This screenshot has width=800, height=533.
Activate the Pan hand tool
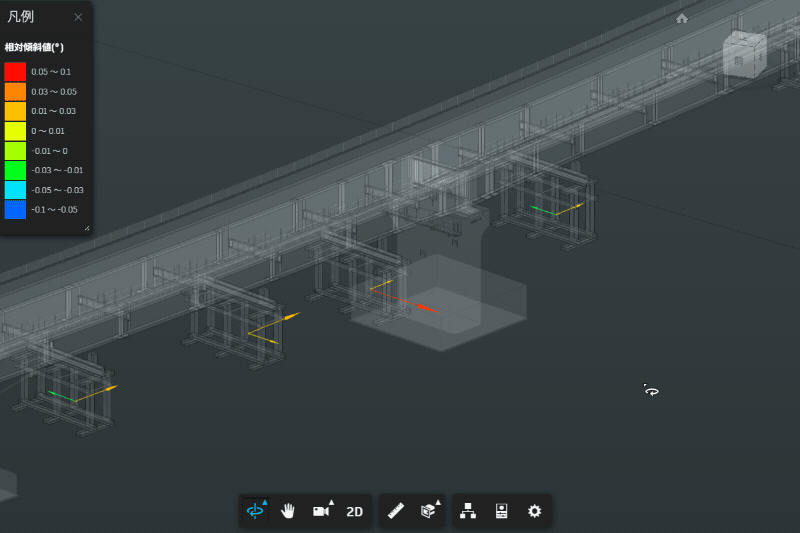288,511
